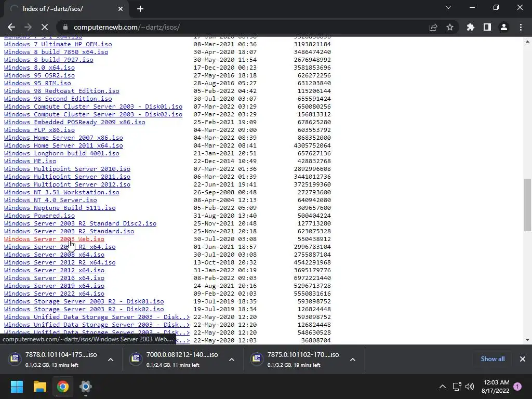Open the Windows 8 build 7850 x64.iso link
Screen dimensions: 532x399
click(x=56, y=52)
